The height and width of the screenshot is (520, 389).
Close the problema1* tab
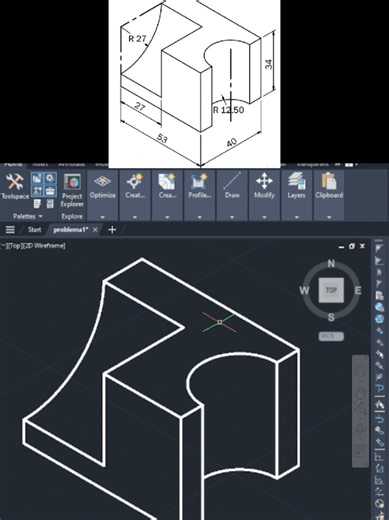(95, 230)
